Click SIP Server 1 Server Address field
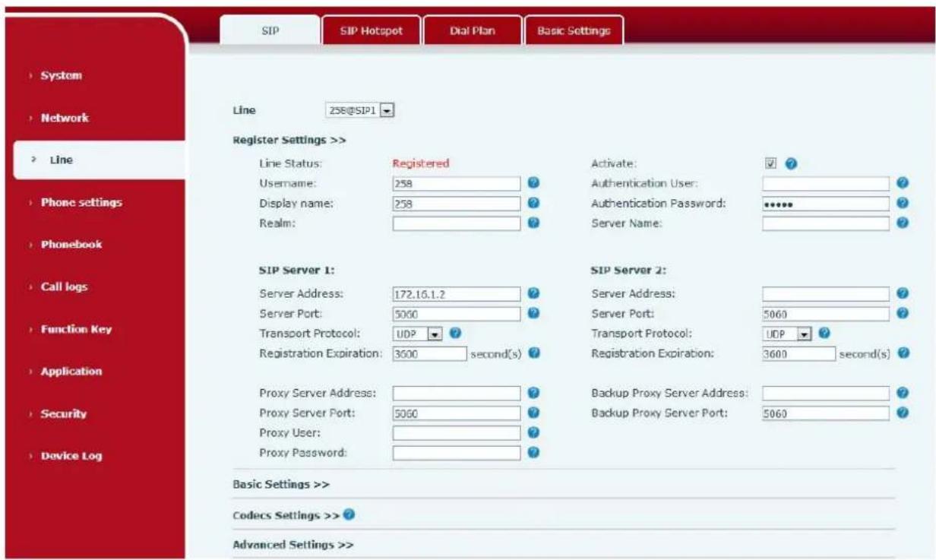The image size is (936, 560). pos(457,294)
